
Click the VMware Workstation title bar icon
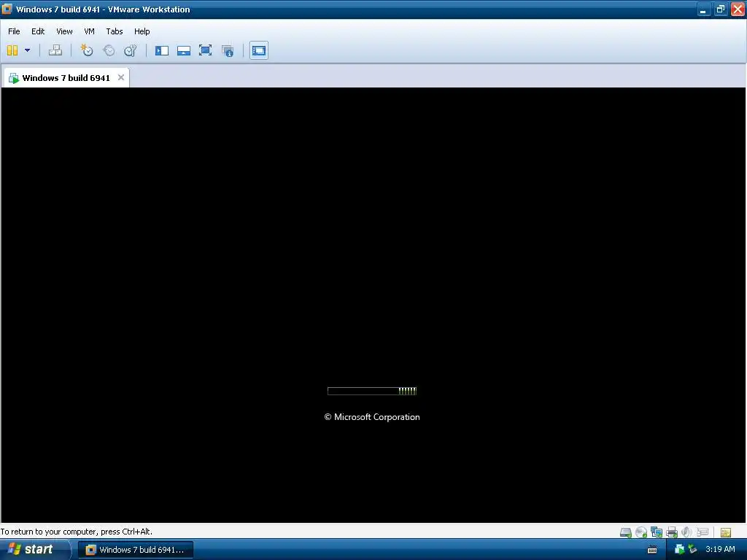coord(7,9)
